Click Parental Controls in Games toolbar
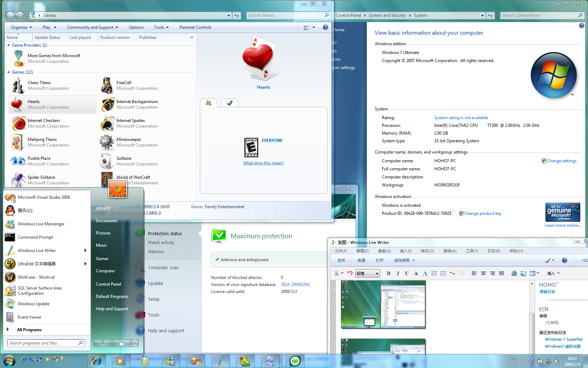 [x=195, y=27]
